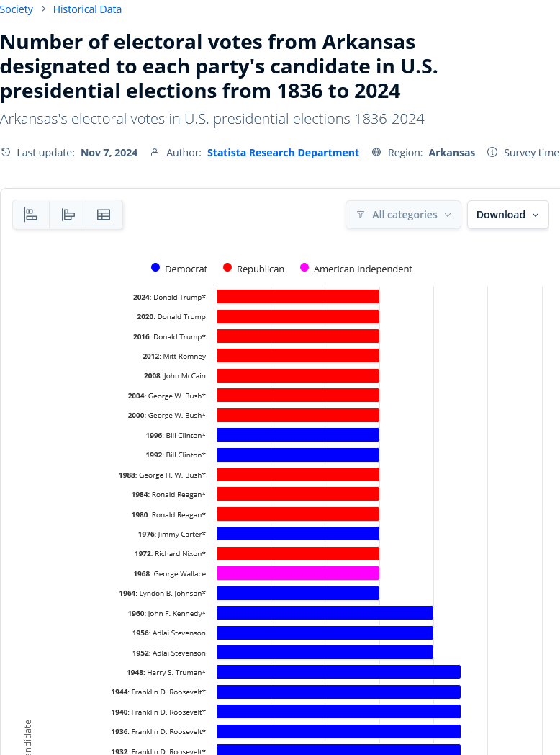The image size is (560, 755).
Task: Open the Historical Data breadcrumb
Action: click(x=87, y=9)
